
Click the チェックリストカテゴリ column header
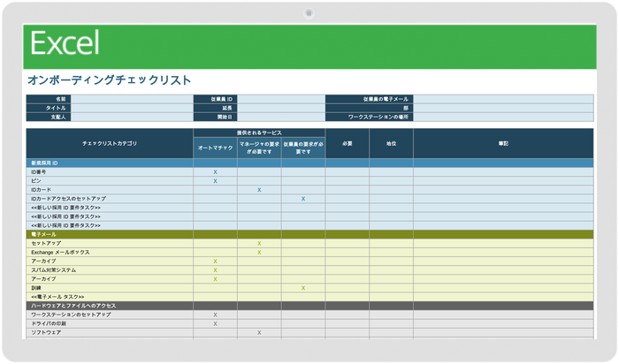[x=110, y=143]
